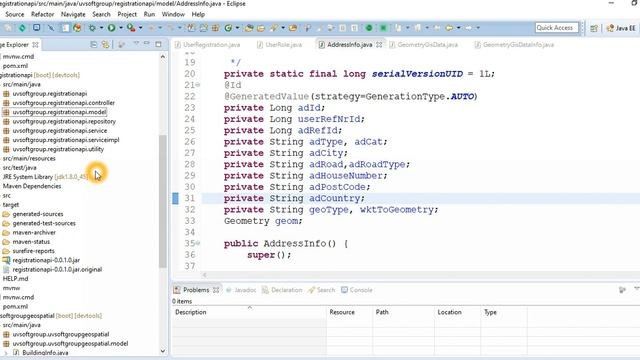Open the Window menu
Viewport: 640px width, 360px height.
pyautogui.click(x=173, y=14)
